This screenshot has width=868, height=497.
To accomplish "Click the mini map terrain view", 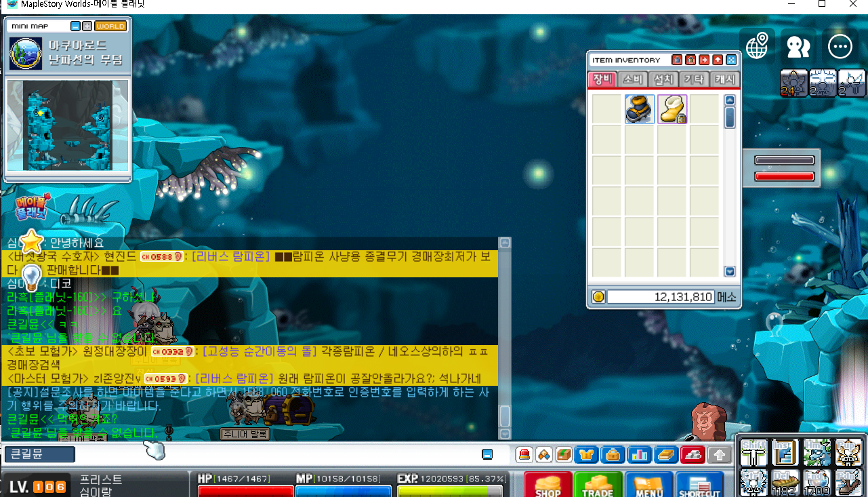I will [67, 125].
